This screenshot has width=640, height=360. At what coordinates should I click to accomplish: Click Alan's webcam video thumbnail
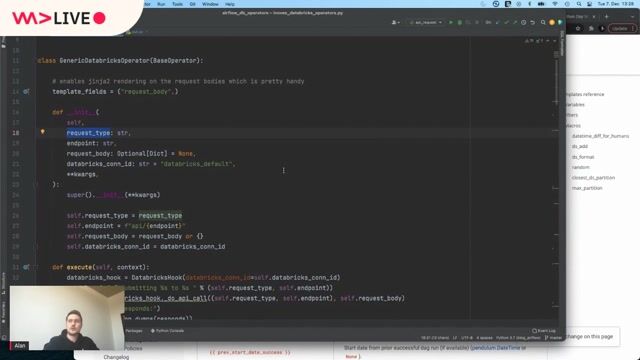(x=67, y=318)
